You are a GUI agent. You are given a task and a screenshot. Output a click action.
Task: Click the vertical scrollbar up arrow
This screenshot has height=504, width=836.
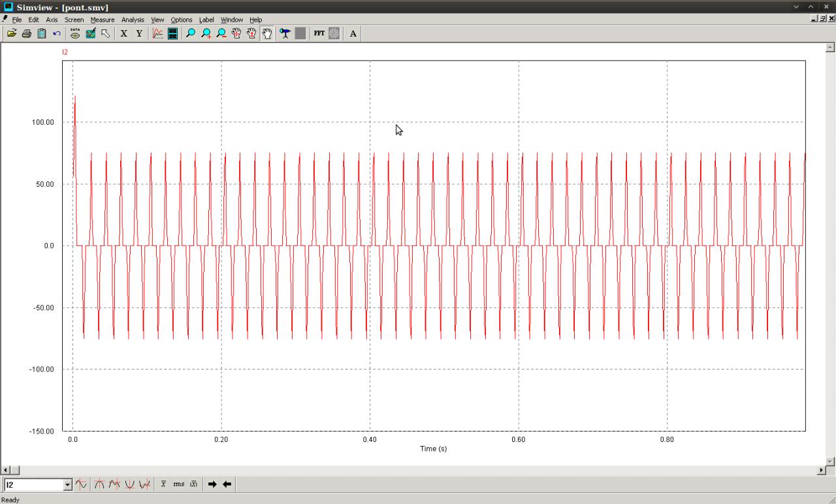coord(831,48)
